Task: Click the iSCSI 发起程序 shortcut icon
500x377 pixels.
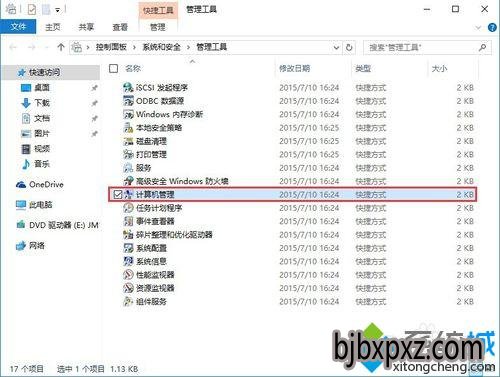Action: pyautogui.click(x=128, y=88)
